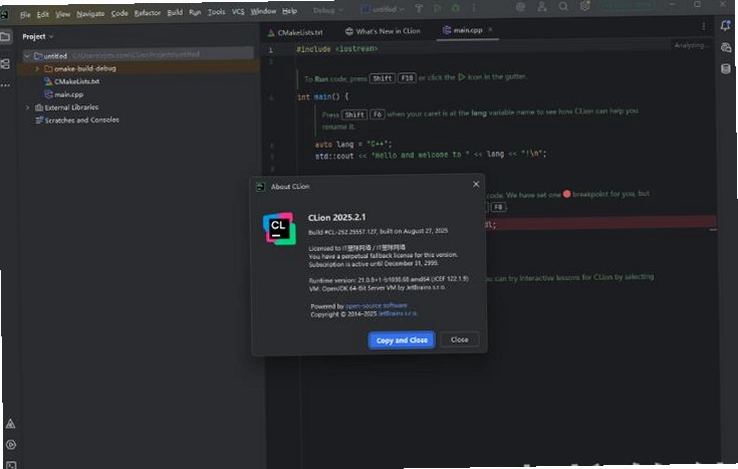Select main.cpp in project tree
Screen dimensions: 738x469
coord(69,95)
